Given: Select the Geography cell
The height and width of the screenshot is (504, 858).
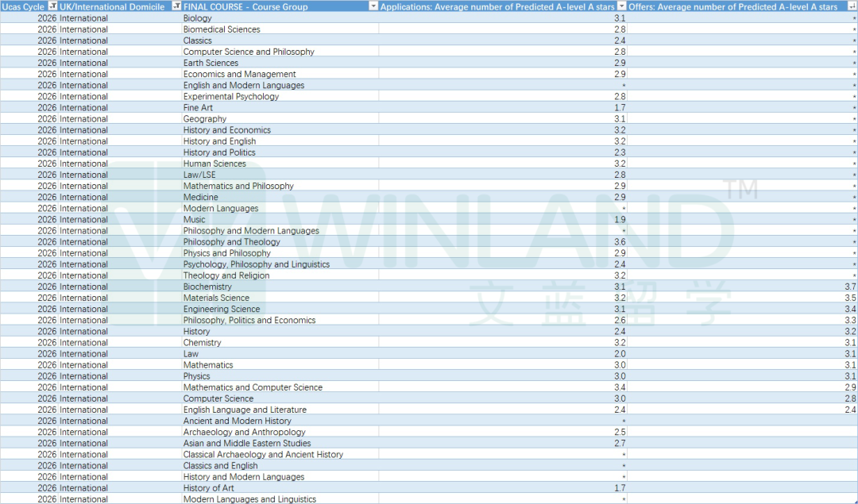Looking at the screenshot, I should 280,118.
